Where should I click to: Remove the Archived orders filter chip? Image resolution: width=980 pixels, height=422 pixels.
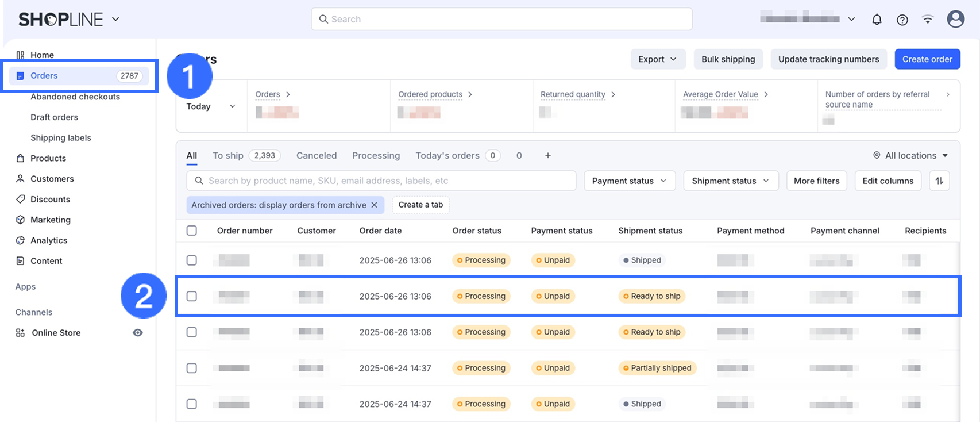coord(375,205)
